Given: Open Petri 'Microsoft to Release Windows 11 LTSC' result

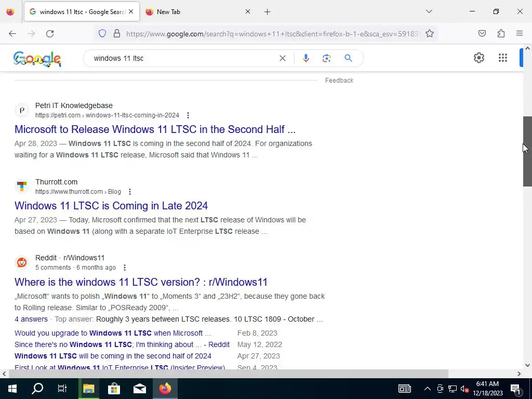Looking at the screenshot, I should [155, 129].
